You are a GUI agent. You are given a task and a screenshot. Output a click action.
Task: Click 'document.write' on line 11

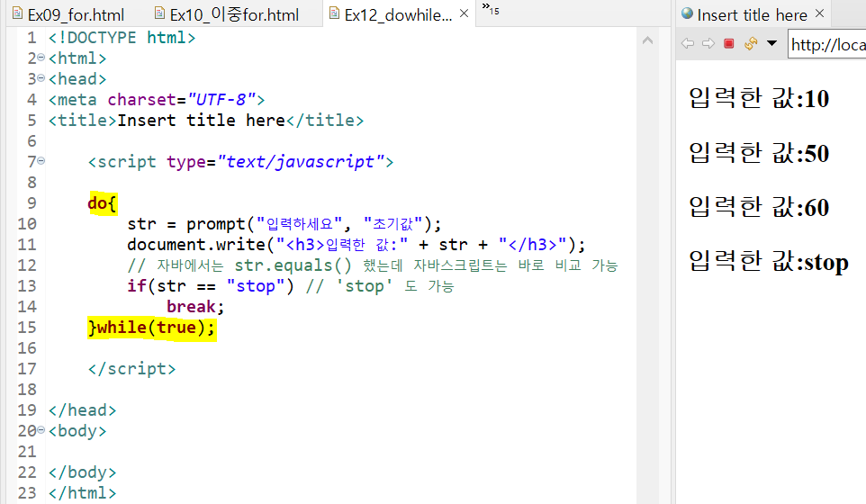[196, 245]
